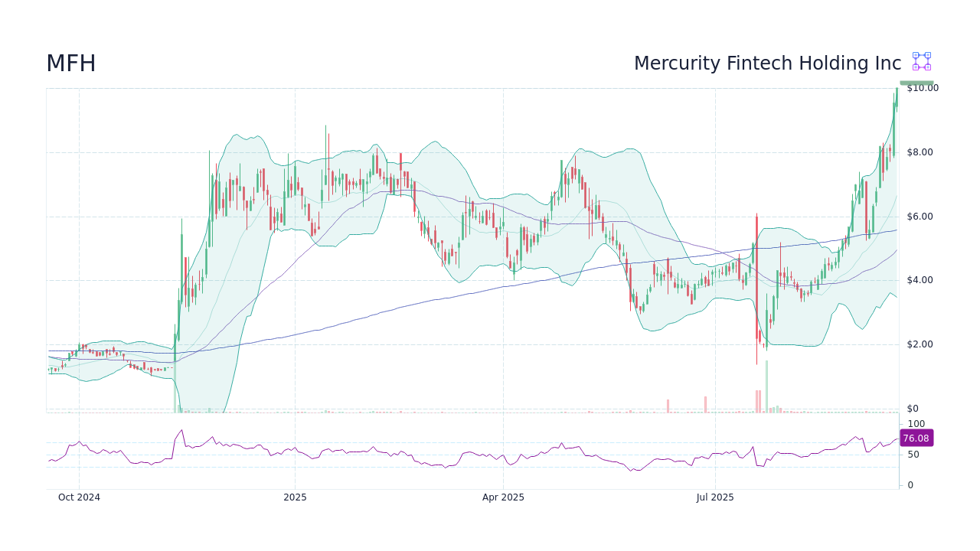Screen dimensions: 980x551
Task: Select the $2.00 price level label
Action: [921, 344]
